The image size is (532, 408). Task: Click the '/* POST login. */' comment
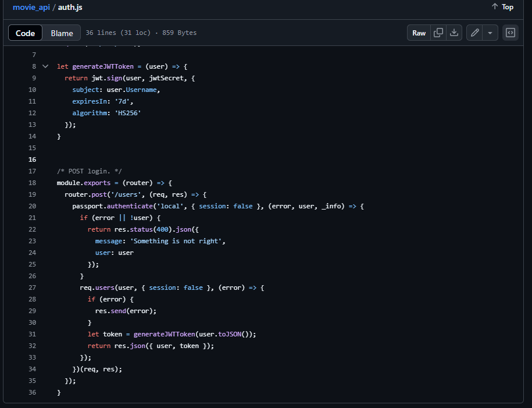point(89,171)
